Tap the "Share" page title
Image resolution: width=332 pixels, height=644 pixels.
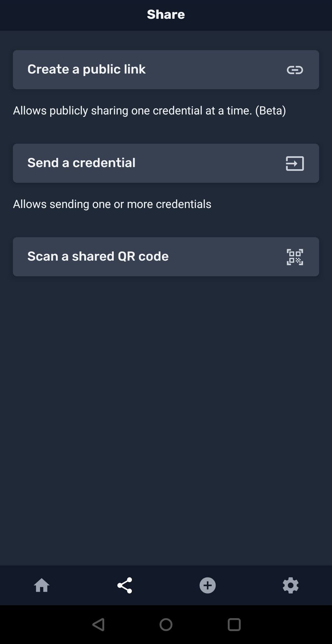click(x=166, y=14)
